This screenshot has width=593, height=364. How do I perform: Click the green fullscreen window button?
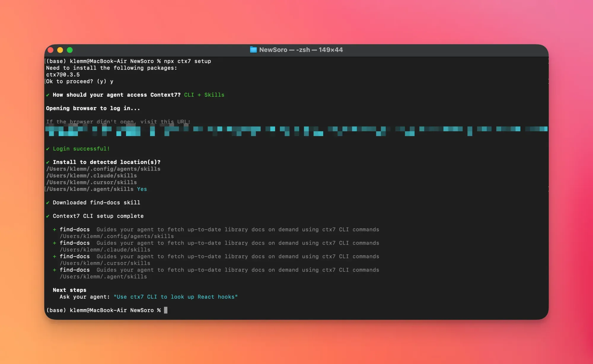(x=70, y=50)
